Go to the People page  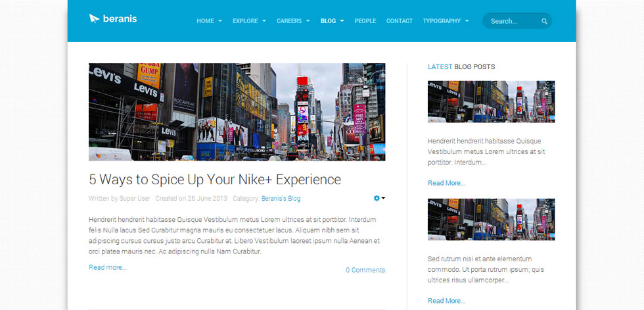coord(365,21)
